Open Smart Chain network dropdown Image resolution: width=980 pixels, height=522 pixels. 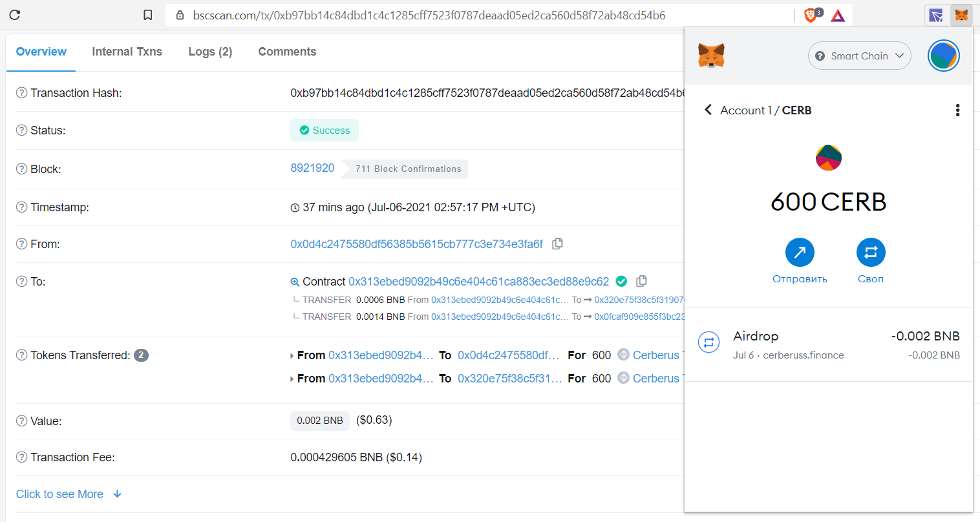859,56
